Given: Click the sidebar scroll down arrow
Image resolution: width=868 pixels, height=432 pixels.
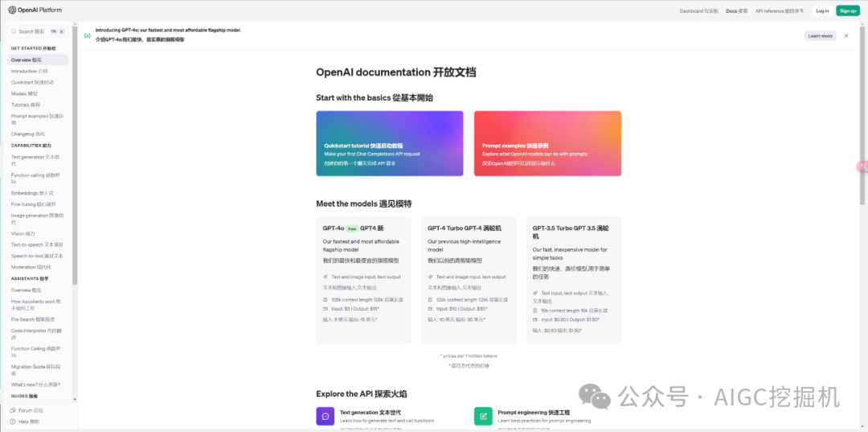Looking at the screenshot, I should (75, 399).
